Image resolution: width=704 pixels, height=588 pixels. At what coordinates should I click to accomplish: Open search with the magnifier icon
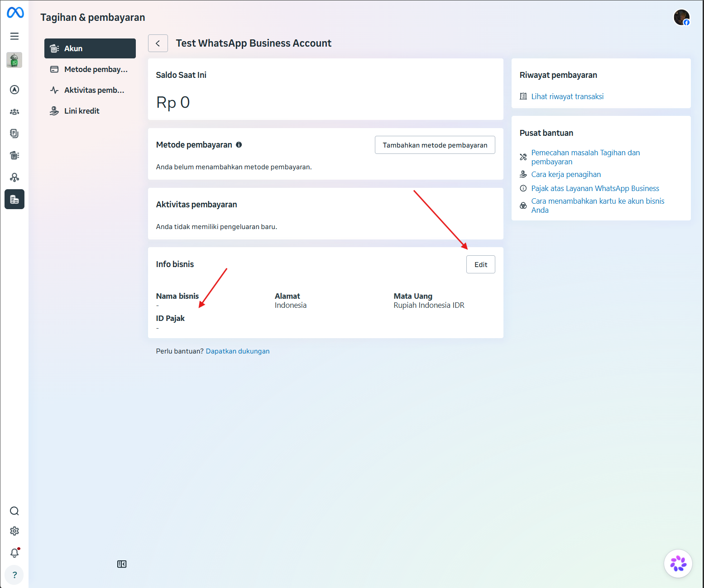(14, 511)
